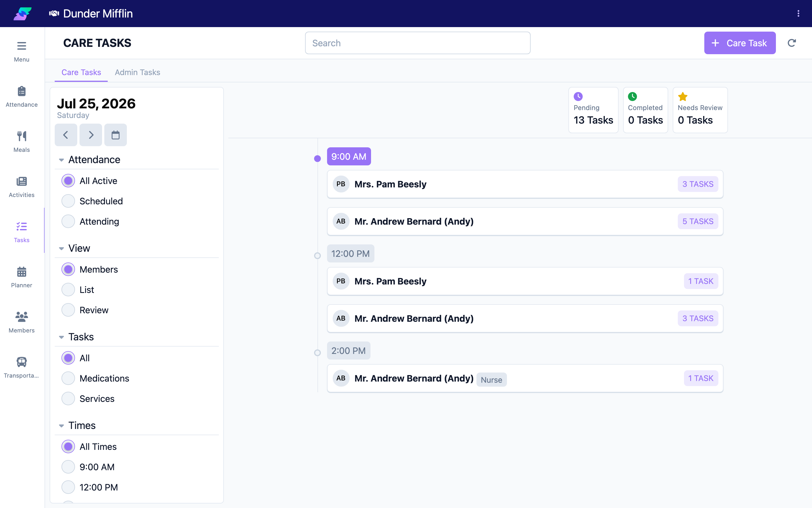Expand Mrs. Pam Beesly's 9:00 AM tasks
The image size is (812, 508).
tap(525, 184)
